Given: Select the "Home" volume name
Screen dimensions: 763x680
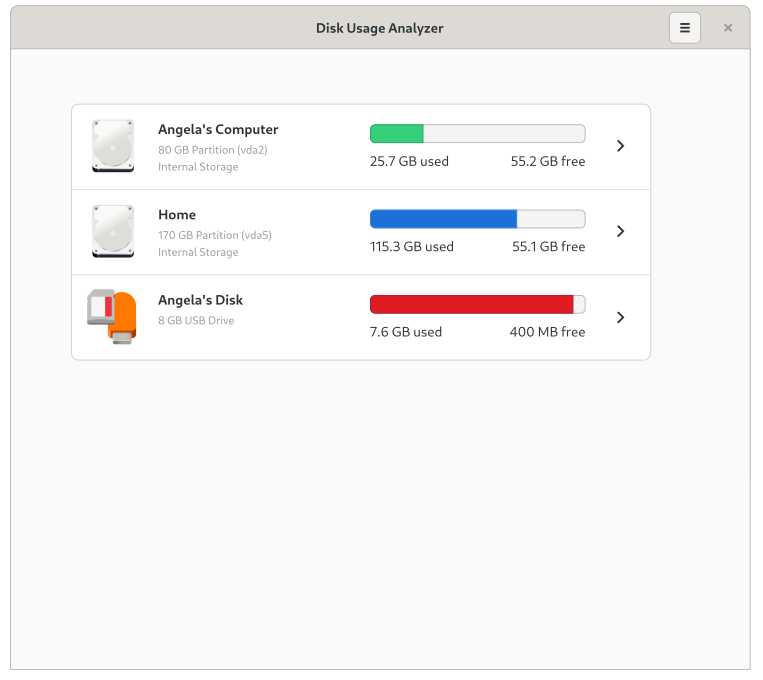Looking at the screenshot, I should tap(177, 214).
